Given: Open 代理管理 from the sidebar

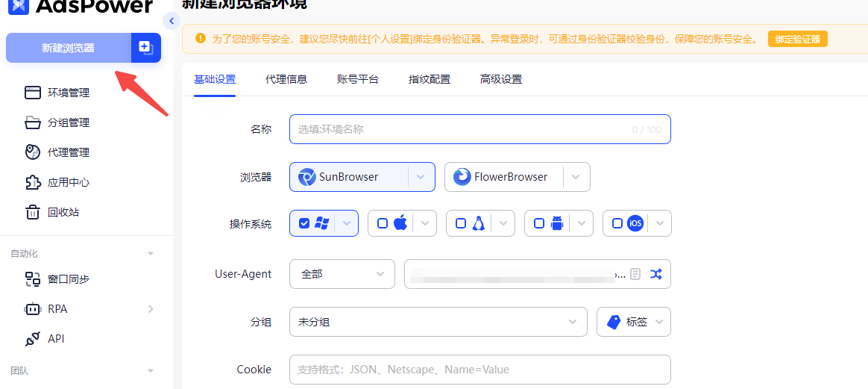Looking at the screenshot, I should click(x=68, y=152).
